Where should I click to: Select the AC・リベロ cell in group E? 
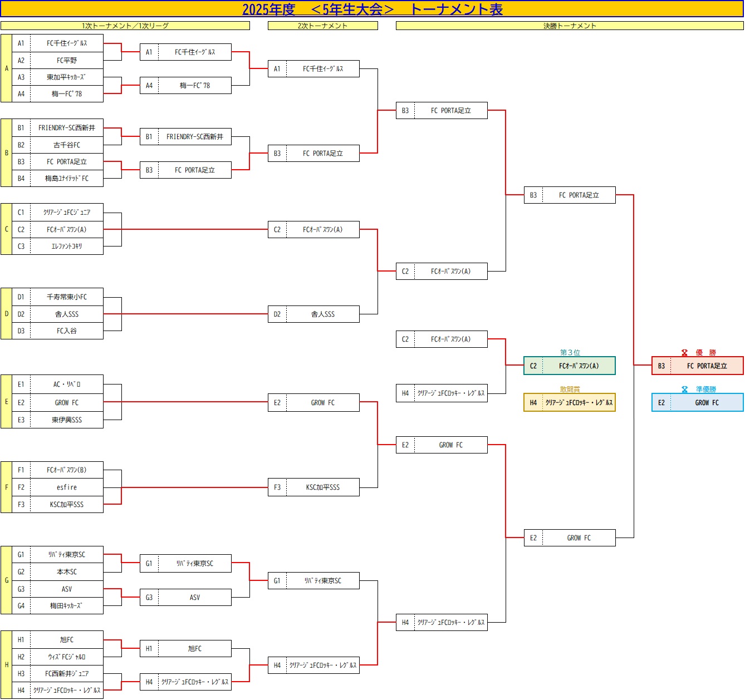[x=67, y=384]
